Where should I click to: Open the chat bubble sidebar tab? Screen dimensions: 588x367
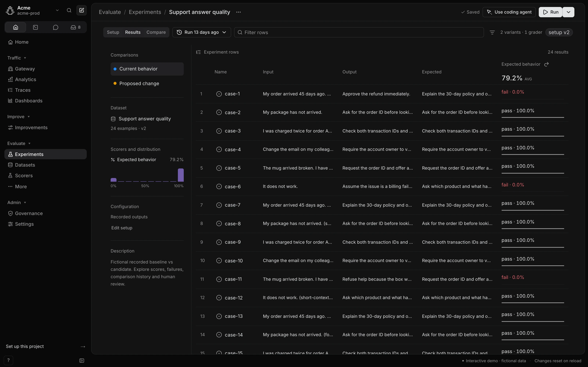56,27
